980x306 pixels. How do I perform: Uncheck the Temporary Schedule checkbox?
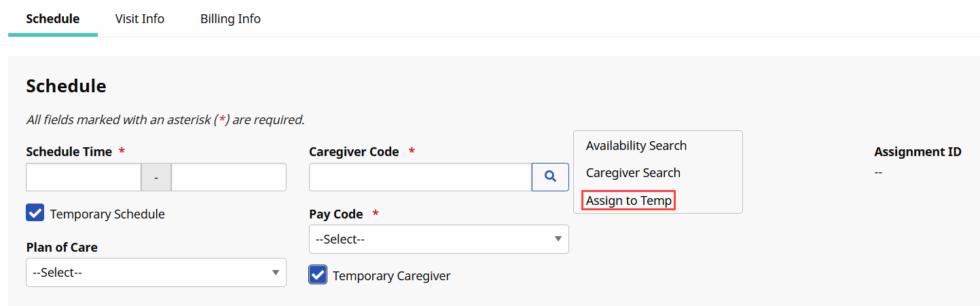pos(35,214)
